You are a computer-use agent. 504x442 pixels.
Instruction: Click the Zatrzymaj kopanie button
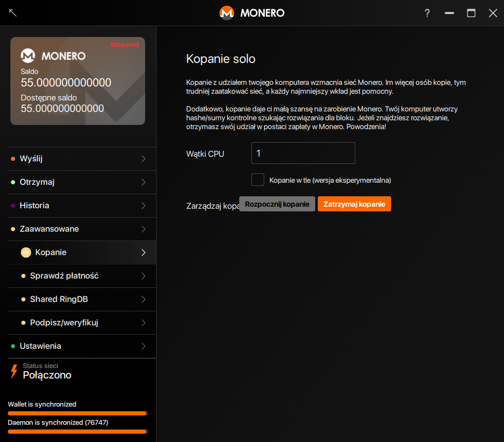(x=354, y=204)
